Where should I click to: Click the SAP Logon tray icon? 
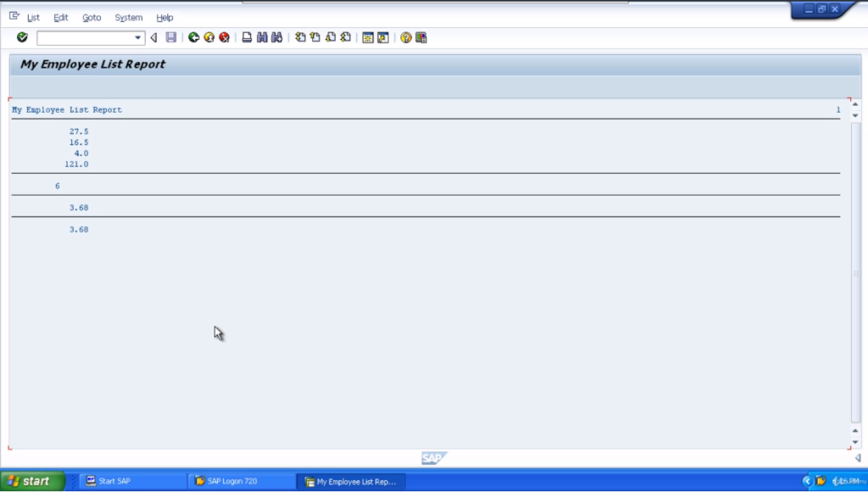pyautogui.click(x=821, y=481)
